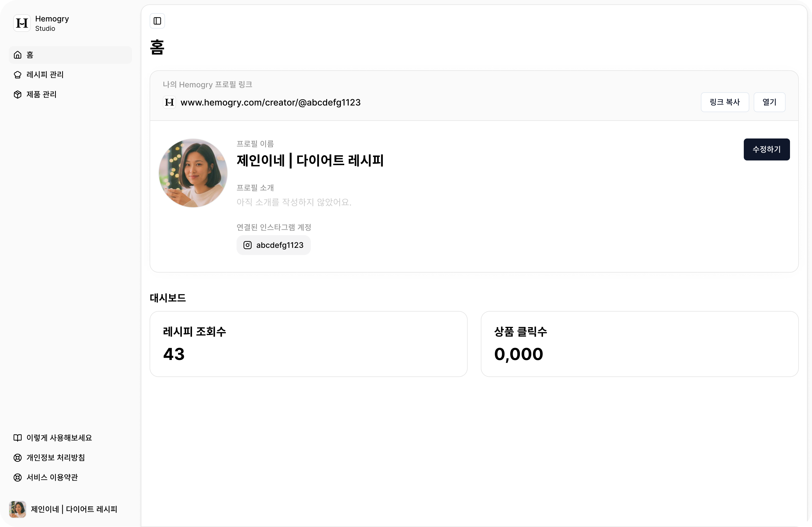Click the box icon for product management
Screen dimensions: 812x527
tap(18, 95)
